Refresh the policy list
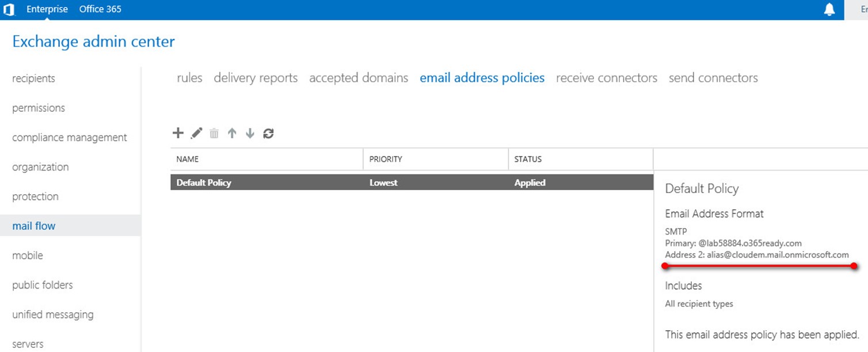The image size is (868, 352). (x=268, y=133)
